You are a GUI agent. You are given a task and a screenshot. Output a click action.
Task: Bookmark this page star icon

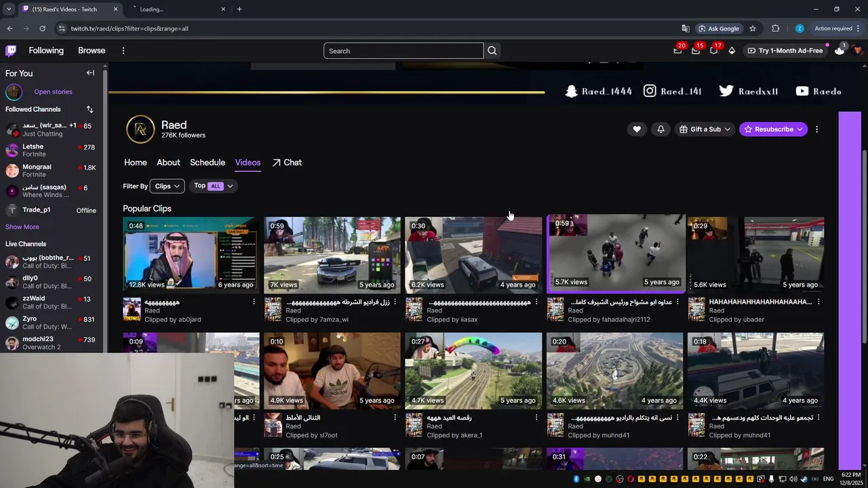point(753,28)
